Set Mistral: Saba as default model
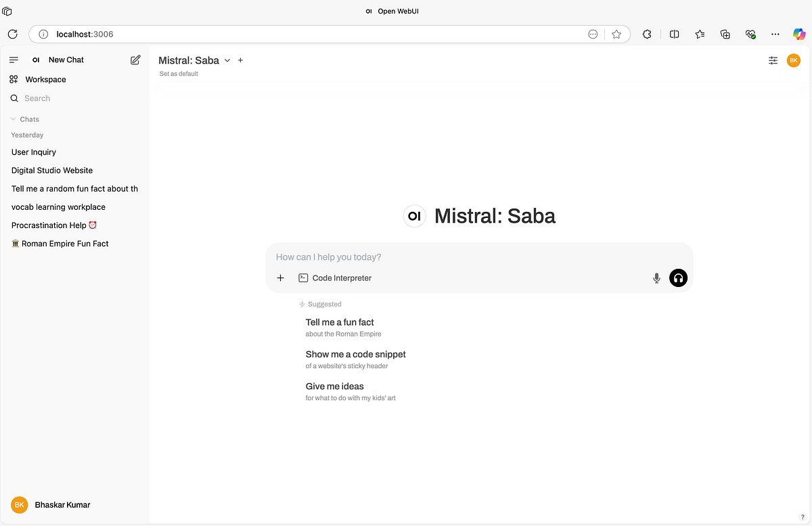The width and height of the screenshot is (812, 526). (178, 73)
